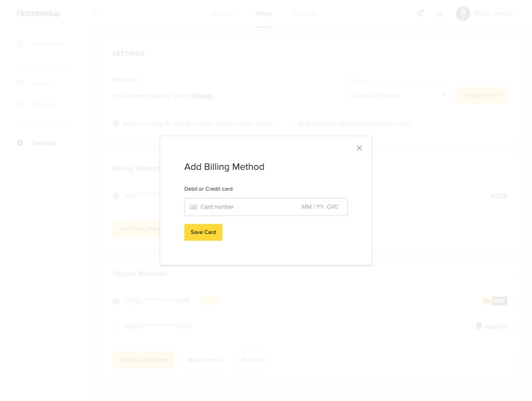Image resolution: width=532 pixels, height=401 pixels.
Task: Click the Save Card button
Action: pos(203,232)
